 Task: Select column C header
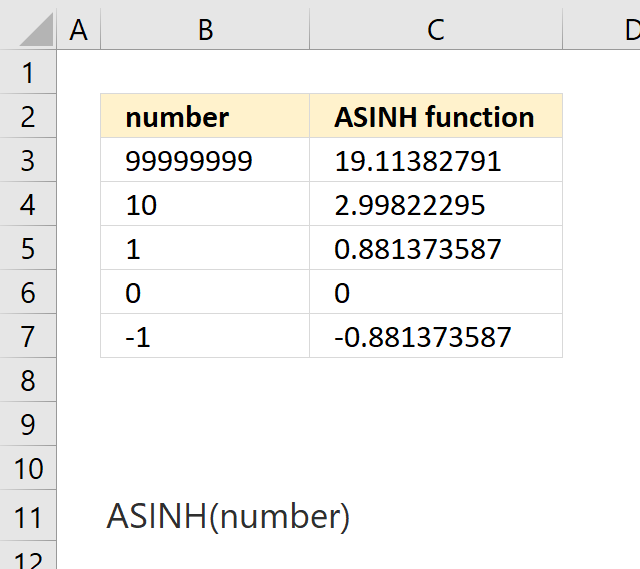click(x=436, y=29)
